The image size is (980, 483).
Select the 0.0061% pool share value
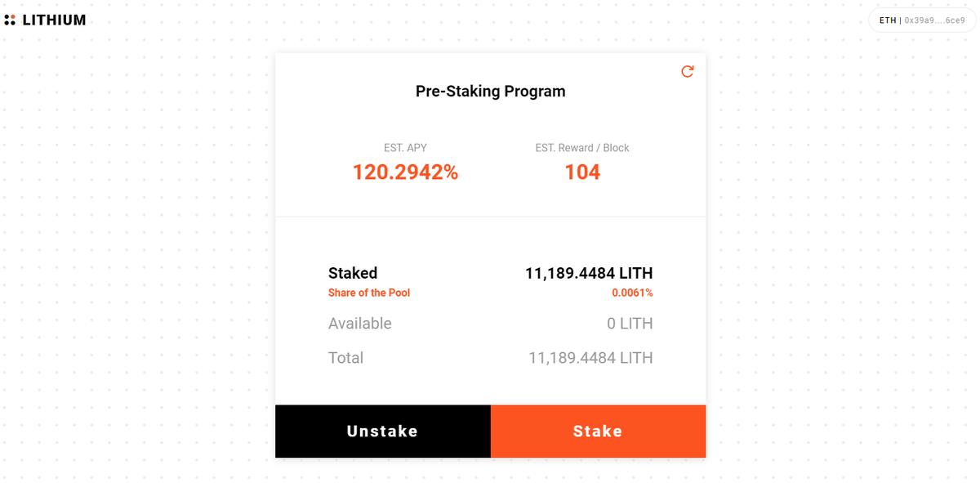click(633, 293)
